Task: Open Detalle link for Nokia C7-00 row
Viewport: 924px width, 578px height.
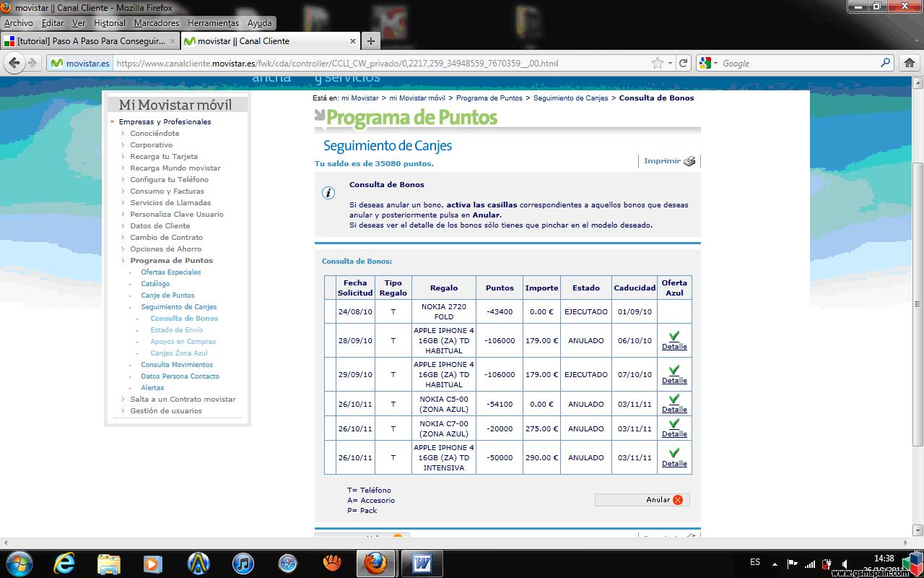Action: [x=674, y=434]
